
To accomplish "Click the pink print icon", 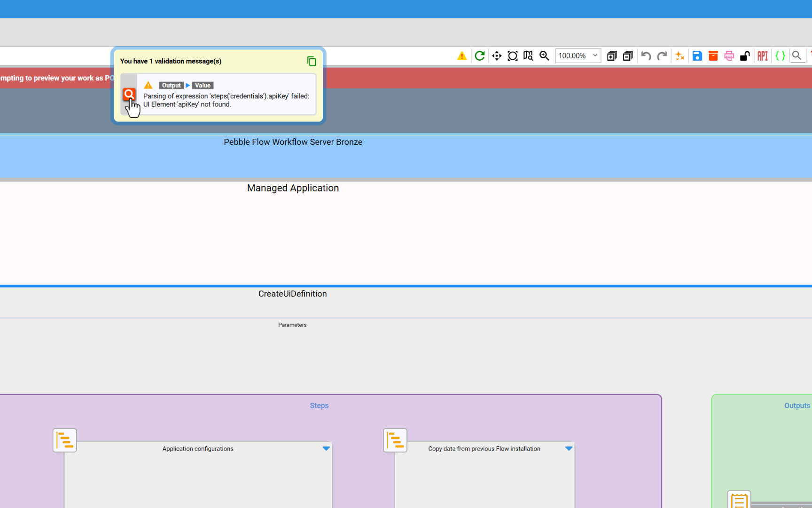I will click(729, 56).
